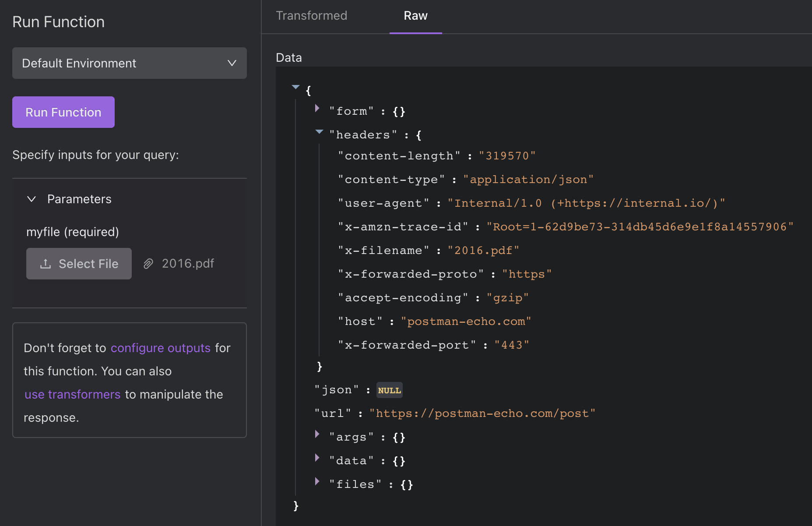
Task: Expand the "form" JSON node
Action: coord(317,109)
